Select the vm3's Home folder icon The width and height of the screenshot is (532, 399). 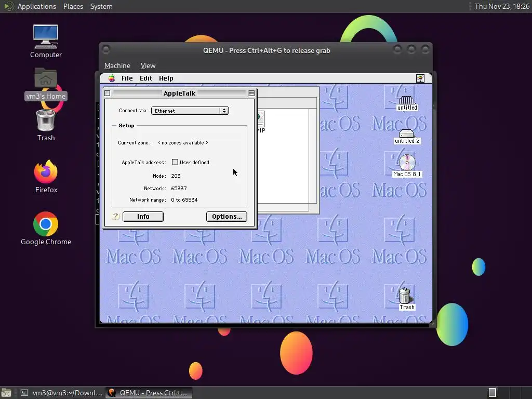(46, 84)
